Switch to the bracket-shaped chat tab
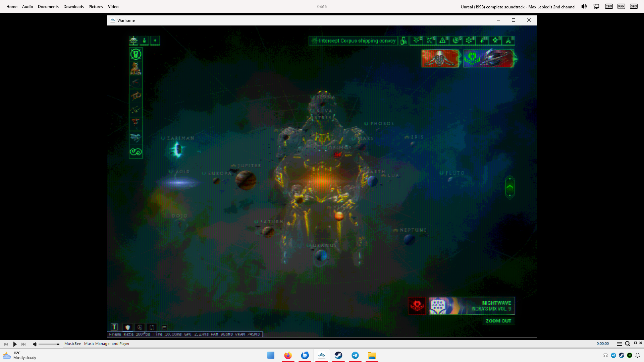This screenshot has height=362, width=644. [x=152, y=327]
